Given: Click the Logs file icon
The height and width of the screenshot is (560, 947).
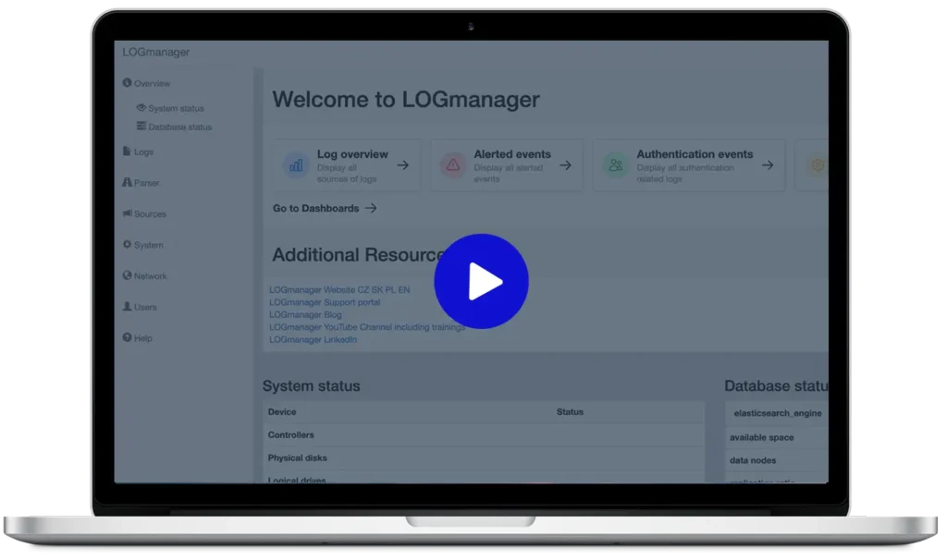Looking at the screenshot, I should coord(127,151).
